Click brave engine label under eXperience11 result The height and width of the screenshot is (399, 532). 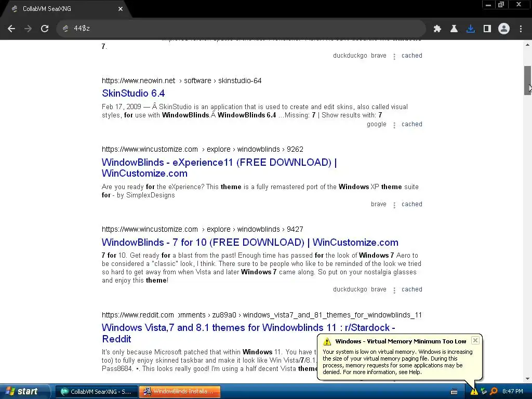pyautogui.click(x=379, y=204)
